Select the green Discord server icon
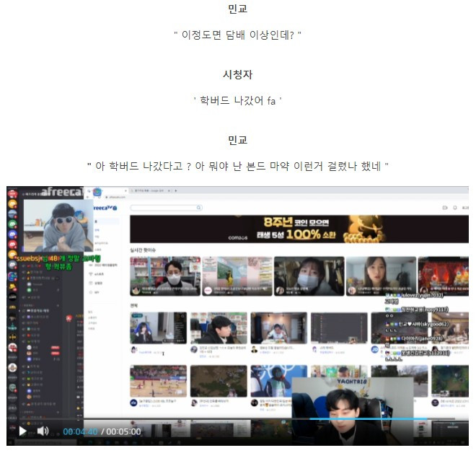The image size is (476, 453). [x=12, y=224]
